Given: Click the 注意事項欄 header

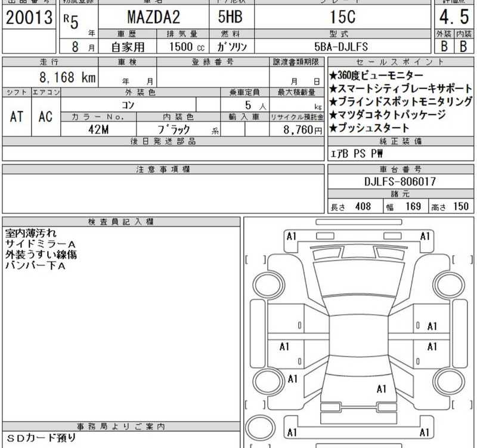Looking at the screenshot, I should coord(163,169).
